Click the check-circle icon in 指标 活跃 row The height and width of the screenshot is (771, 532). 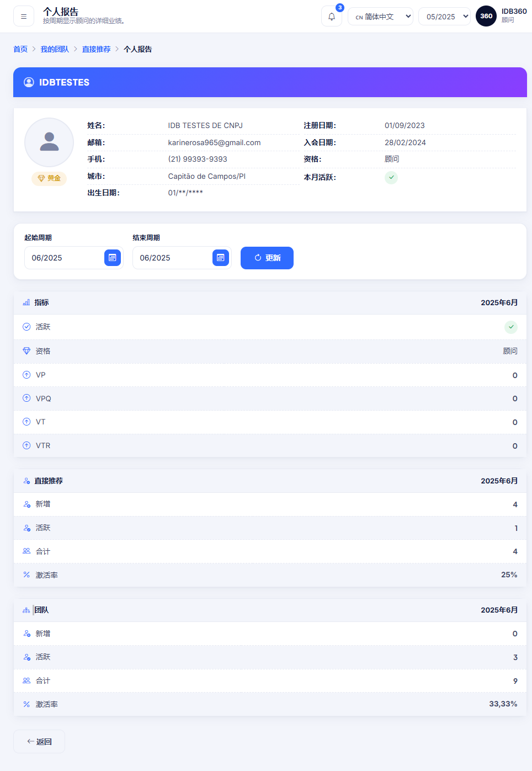point(26,327)
